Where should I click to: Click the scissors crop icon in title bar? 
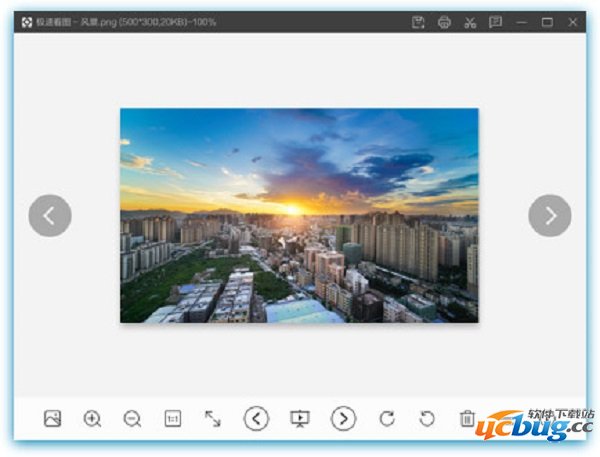click(470, 22)
